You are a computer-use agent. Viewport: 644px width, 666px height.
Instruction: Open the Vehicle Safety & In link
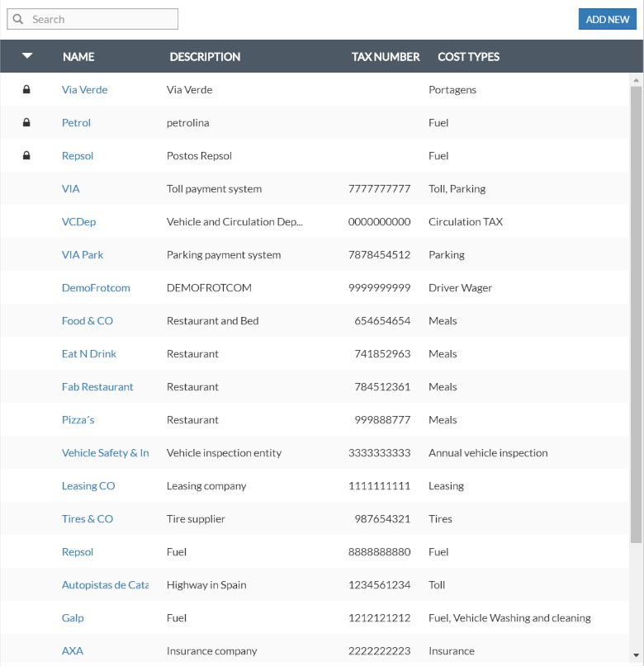point(105,453)
